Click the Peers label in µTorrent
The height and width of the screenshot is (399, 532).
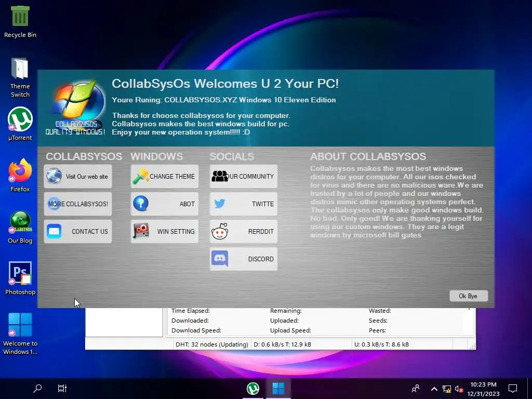[377, 330]
